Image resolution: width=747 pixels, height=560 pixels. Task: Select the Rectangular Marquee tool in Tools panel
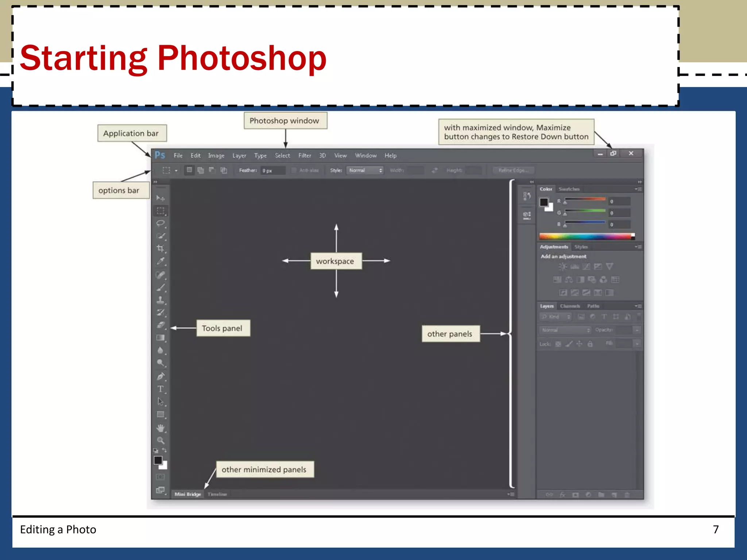tap(160, 211)
